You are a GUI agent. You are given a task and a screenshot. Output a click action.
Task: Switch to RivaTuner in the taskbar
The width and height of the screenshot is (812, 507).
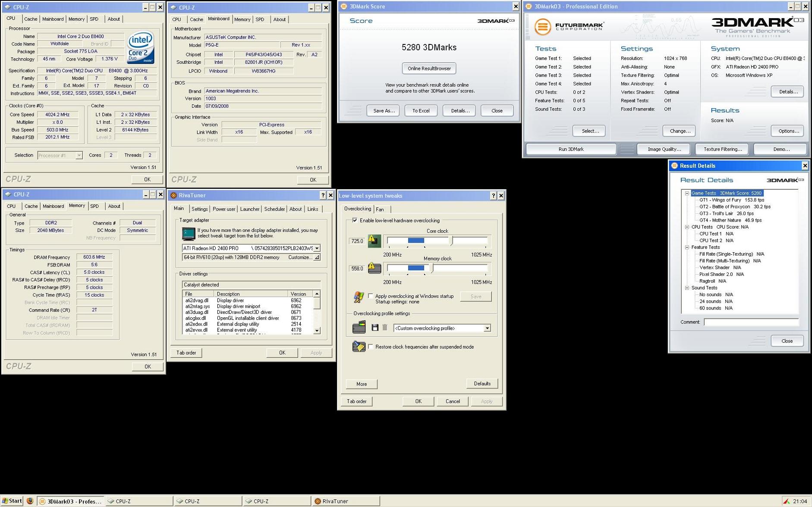tap(346, 501)
